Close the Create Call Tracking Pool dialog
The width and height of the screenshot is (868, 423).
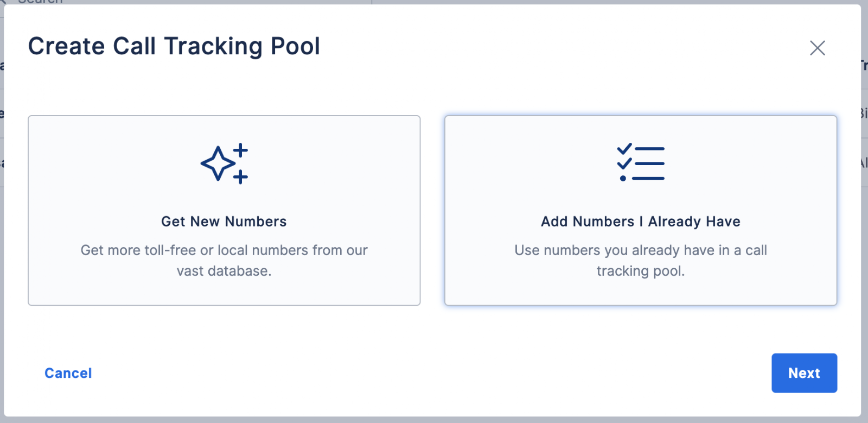click(818, 48)
